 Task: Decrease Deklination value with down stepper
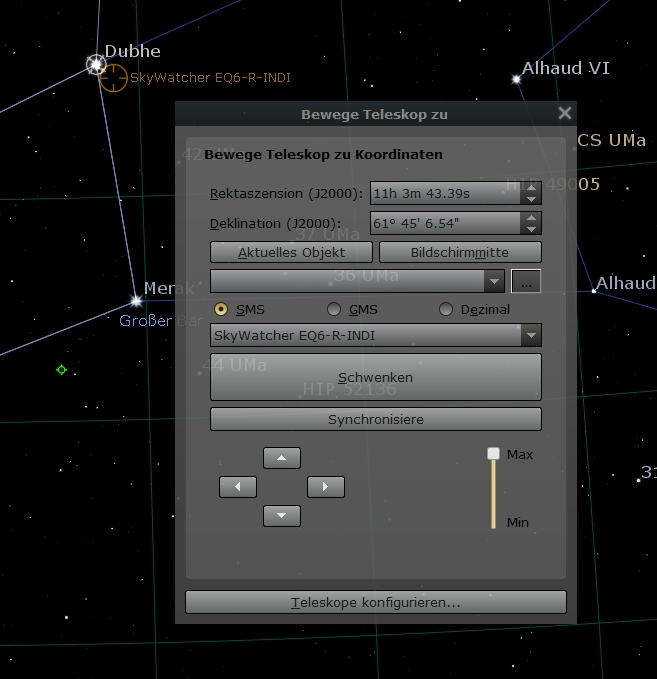531,229
